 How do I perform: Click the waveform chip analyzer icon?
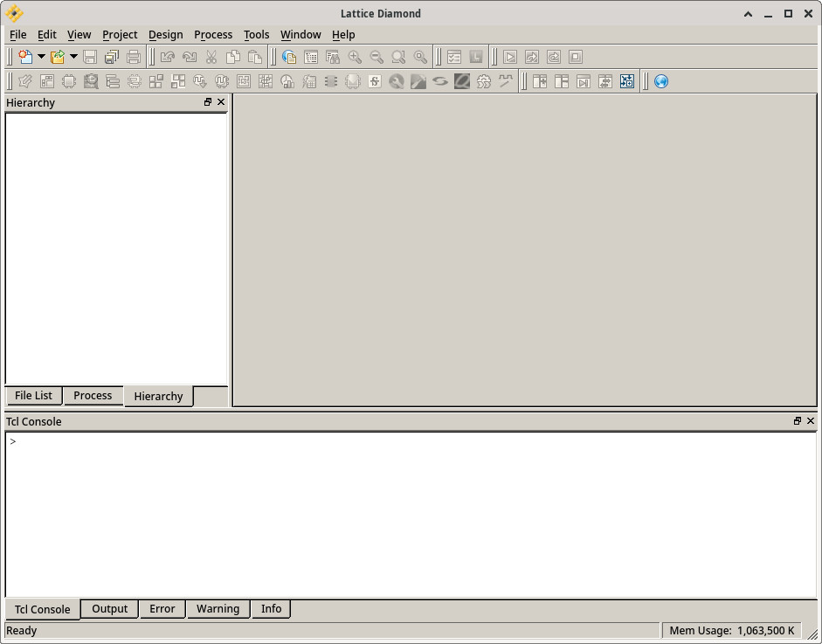(x=222, y=81)
